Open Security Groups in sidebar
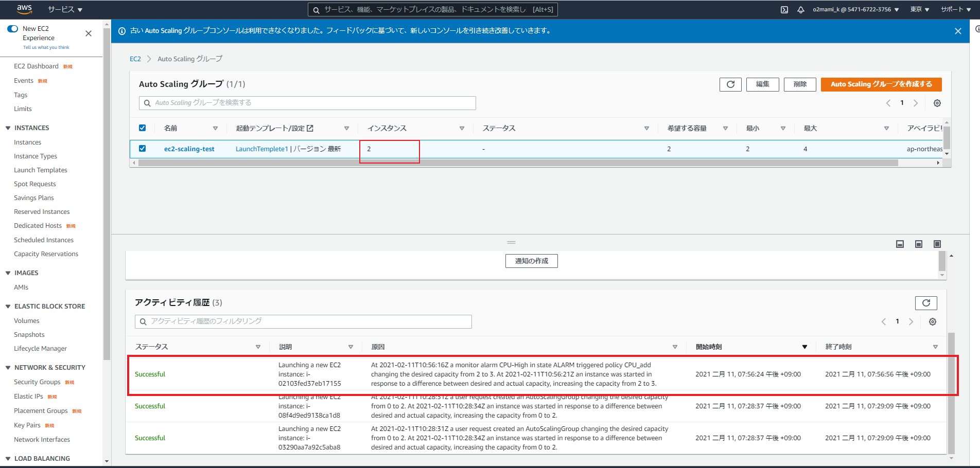 click(37, 382)
